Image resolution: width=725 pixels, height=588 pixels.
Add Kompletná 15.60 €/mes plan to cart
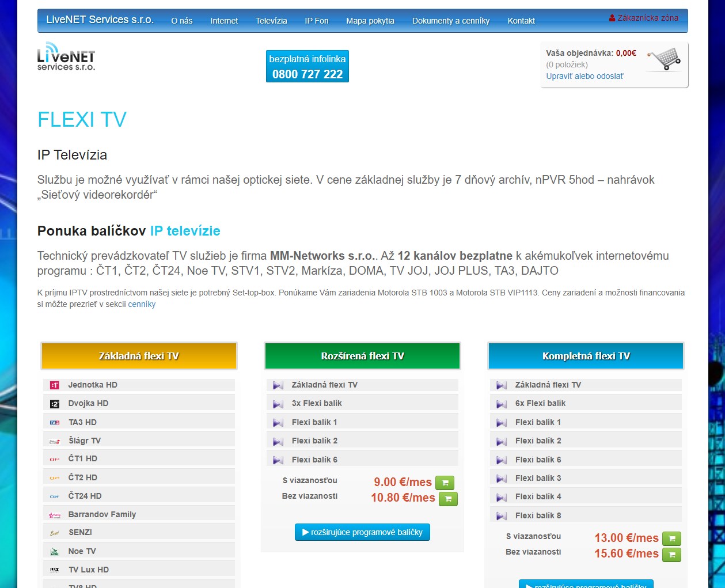671,555
